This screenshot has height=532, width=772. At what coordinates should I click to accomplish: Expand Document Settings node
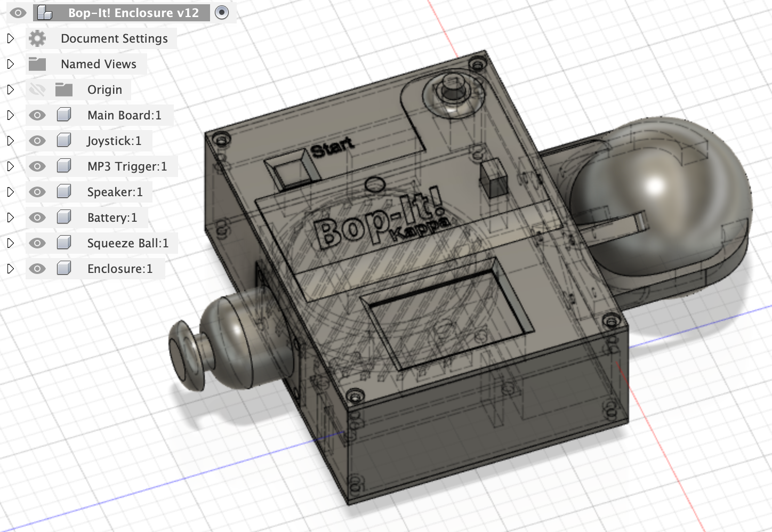[11, 38]
